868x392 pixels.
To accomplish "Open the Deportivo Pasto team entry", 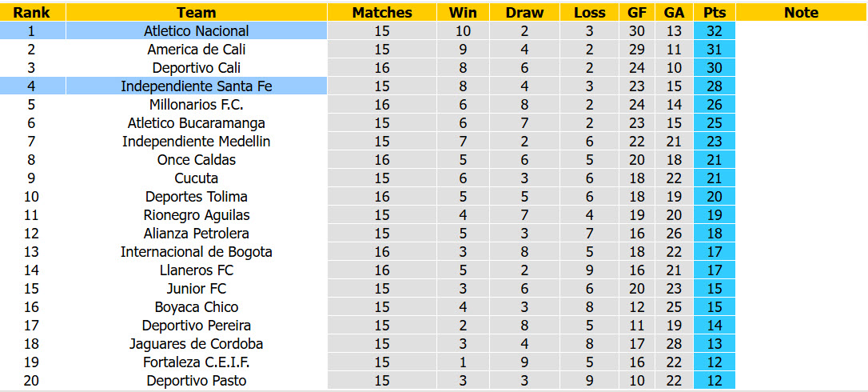I will tap(197, 380).
